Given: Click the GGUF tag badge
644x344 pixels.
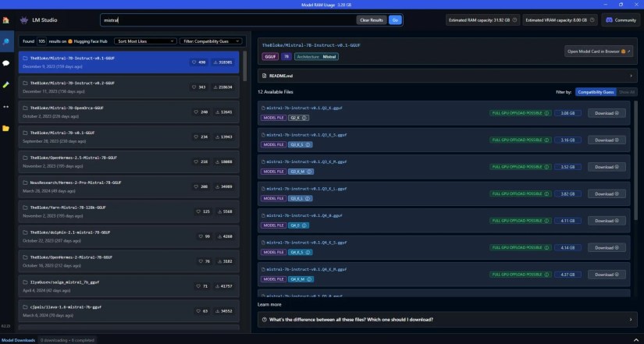Looking at the screenshot, I should (x=270, y=57).
